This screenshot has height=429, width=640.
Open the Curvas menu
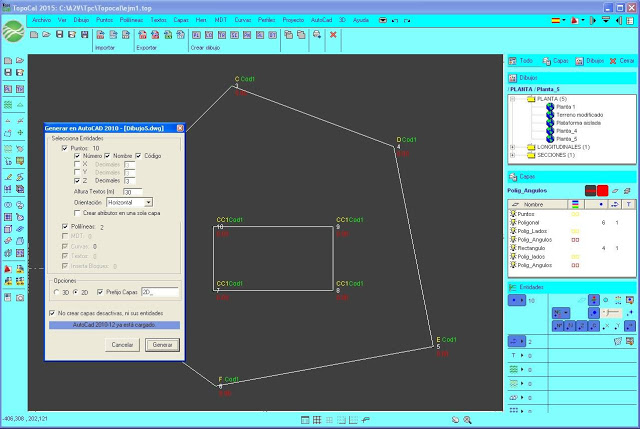pyautogui.click(x=242, y=20)
